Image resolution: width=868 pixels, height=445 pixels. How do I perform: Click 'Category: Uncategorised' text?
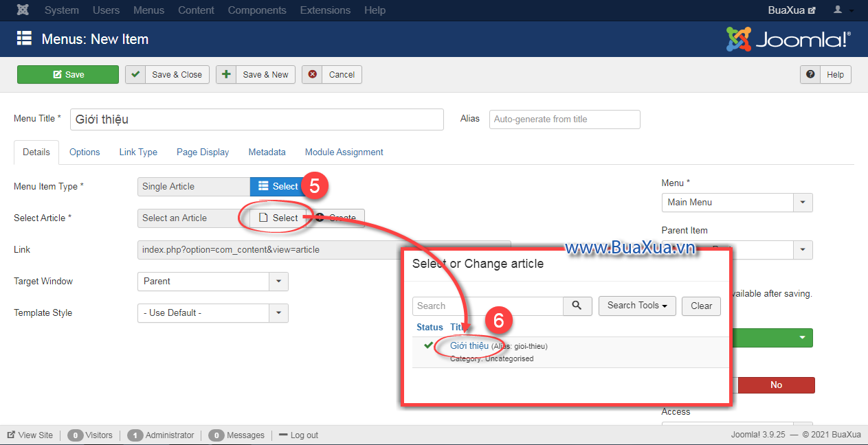[x=491, y=358]
